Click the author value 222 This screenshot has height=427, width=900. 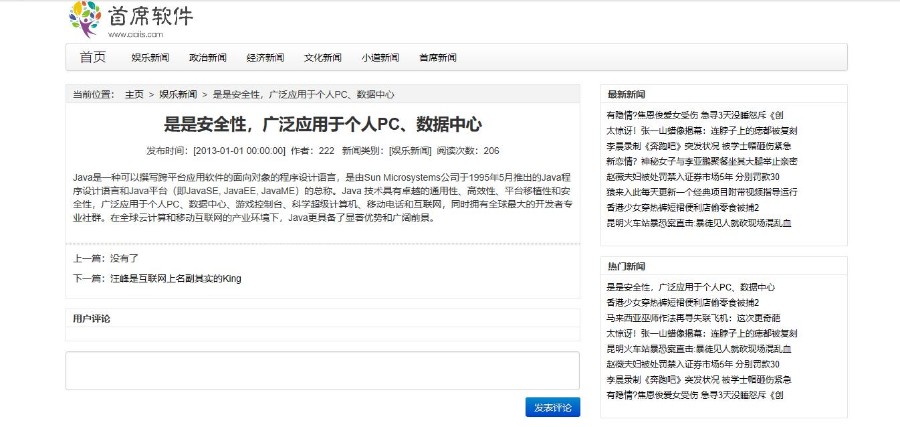pyautogui.click(x=327, y=151)
